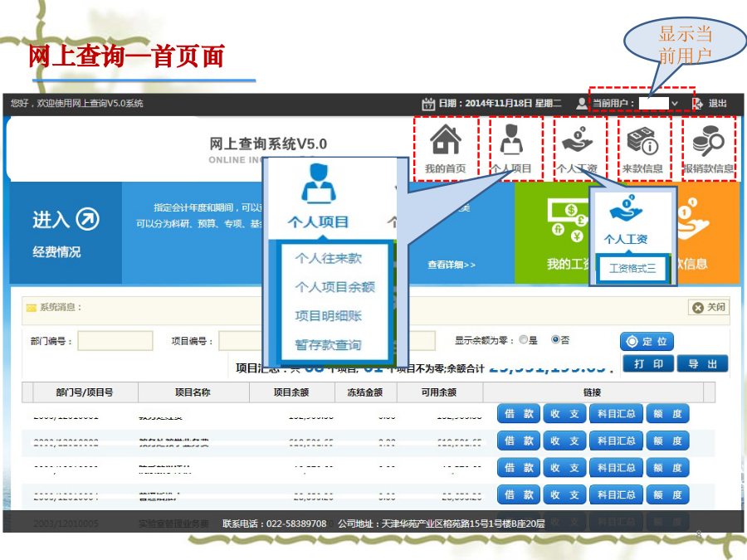This screenshot has width=747, height=560.
Task: Close the 系统消息 bar with 关闭
Action: click(x=709, y=308)
